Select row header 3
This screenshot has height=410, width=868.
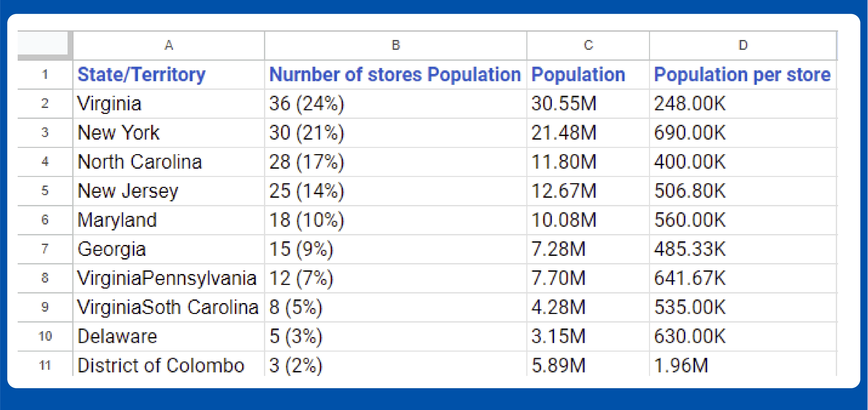[x=45, y=133]
